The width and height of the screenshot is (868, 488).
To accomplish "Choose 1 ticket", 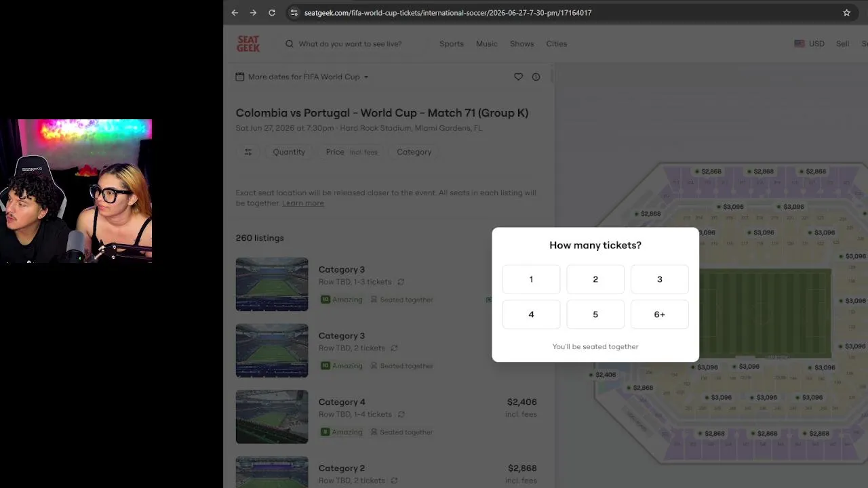I will 531,279.
